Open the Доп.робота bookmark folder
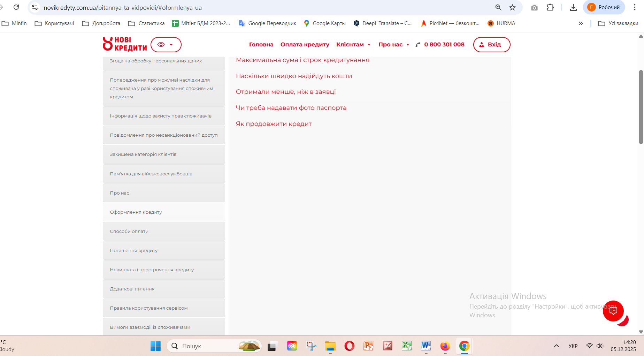 pyautogui.click(x=101, y=23)
